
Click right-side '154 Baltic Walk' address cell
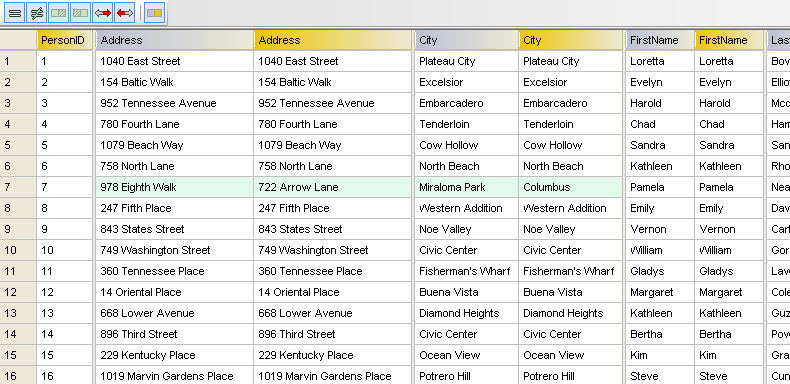point(333,82)
